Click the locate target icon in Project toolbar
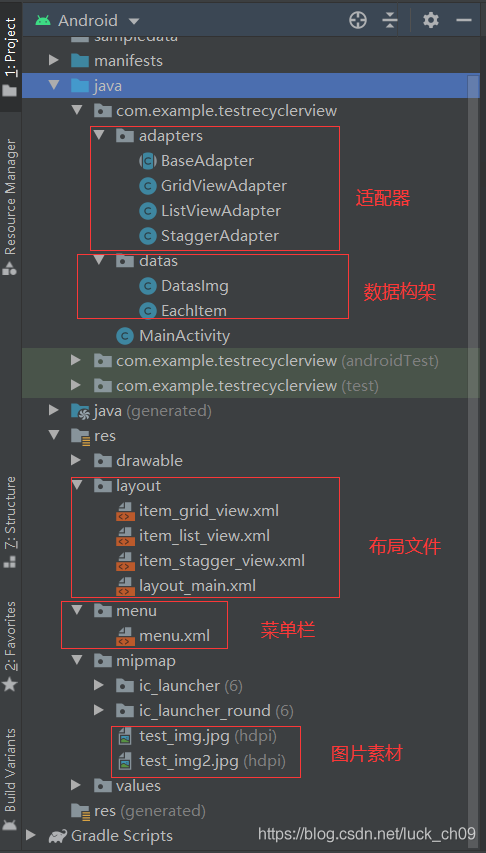 (x=358, y=21)
